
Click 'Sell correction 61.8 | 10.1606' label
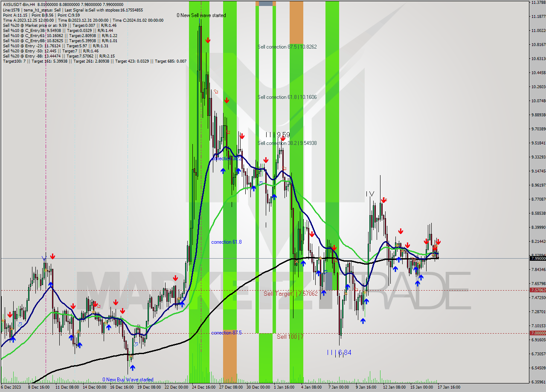[287, 97]
